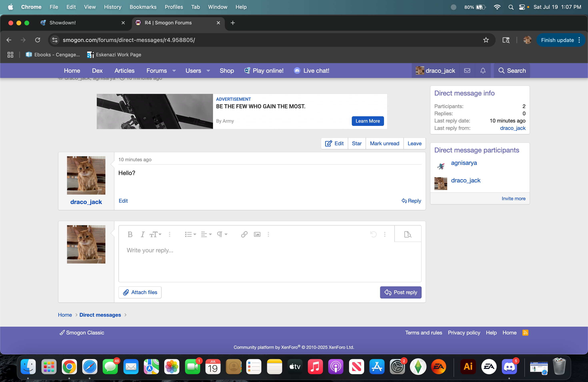The height and width of the screenshot is (382, 588).
Task: Open the font size dropdown in editor
Action: coord(155,234)
